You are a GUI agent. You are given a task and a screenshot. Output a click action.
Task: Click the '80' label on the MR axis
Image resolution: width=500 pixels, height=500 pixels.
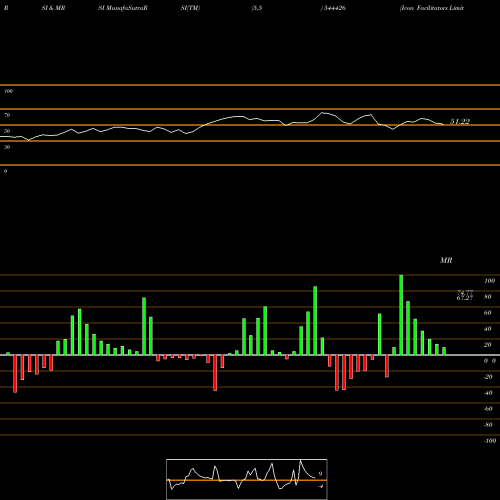coord(488,297)
